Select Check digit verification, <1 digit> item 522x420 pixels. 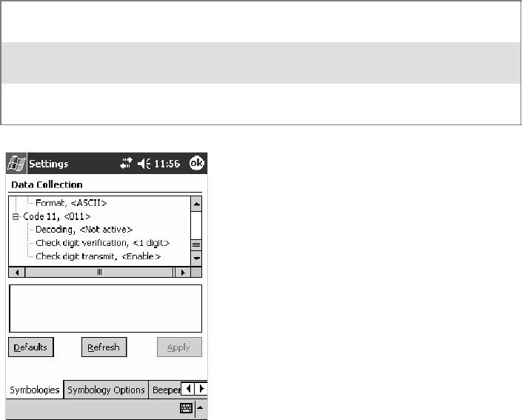[102, 243]
